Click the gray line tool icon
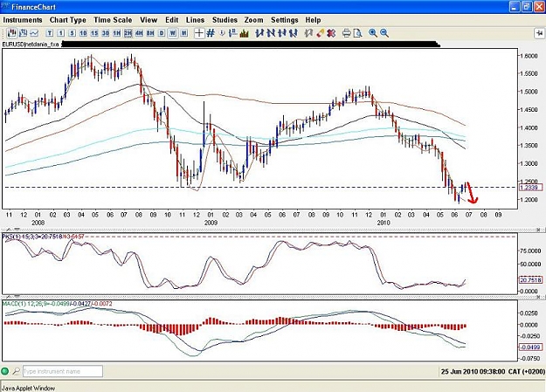The width and height of the screenshot is (546, 392). point(308,33)
